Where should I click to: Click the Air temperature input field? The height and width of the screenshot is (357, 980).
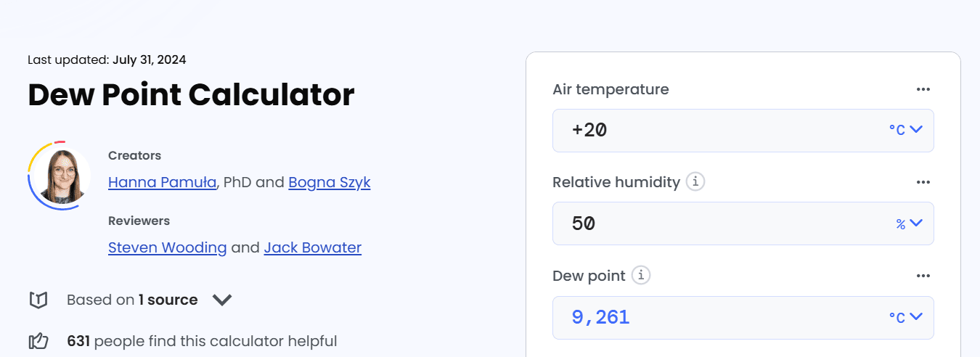[719, 131]
